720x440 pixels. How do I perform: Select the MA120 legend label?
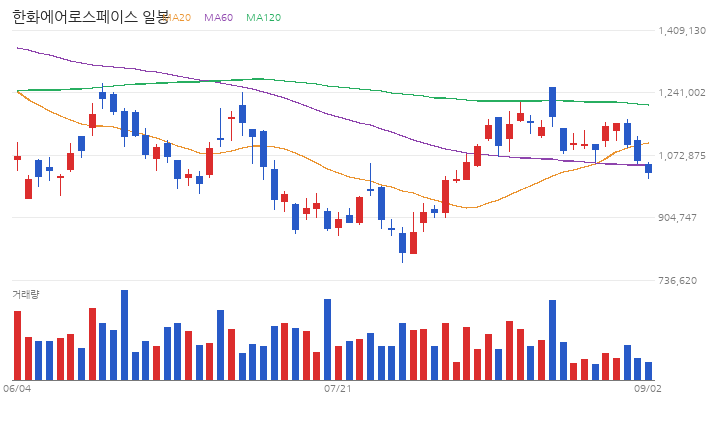(264, 17)
